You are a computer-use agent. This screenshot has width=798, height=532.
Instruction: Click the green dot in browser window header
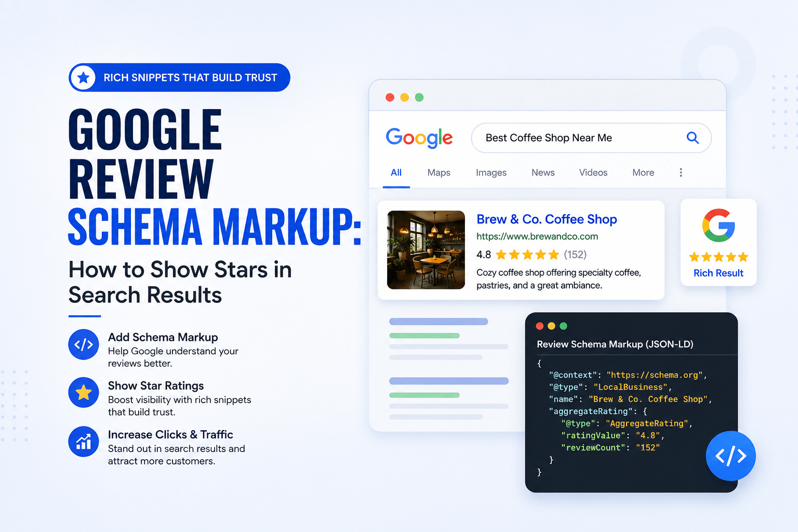click(x=419, y=97)
